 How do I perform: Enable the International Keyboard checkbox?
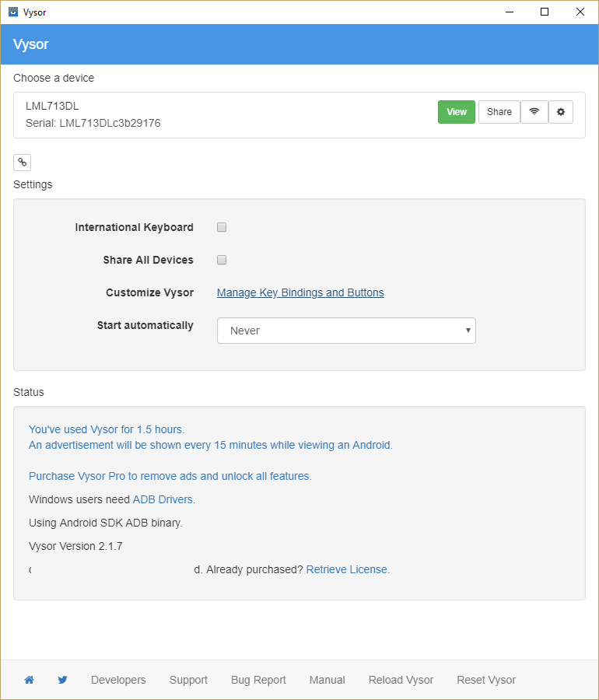tap(222, 227)
